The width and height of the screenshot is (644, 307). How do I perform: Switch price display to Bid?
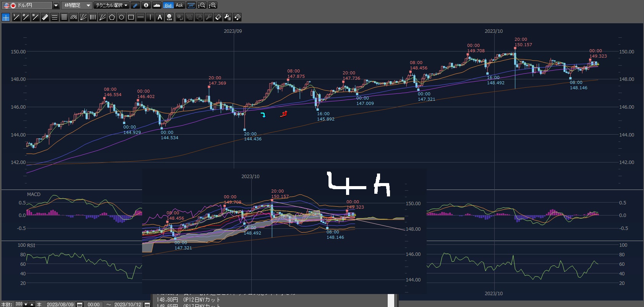[168, 5]
